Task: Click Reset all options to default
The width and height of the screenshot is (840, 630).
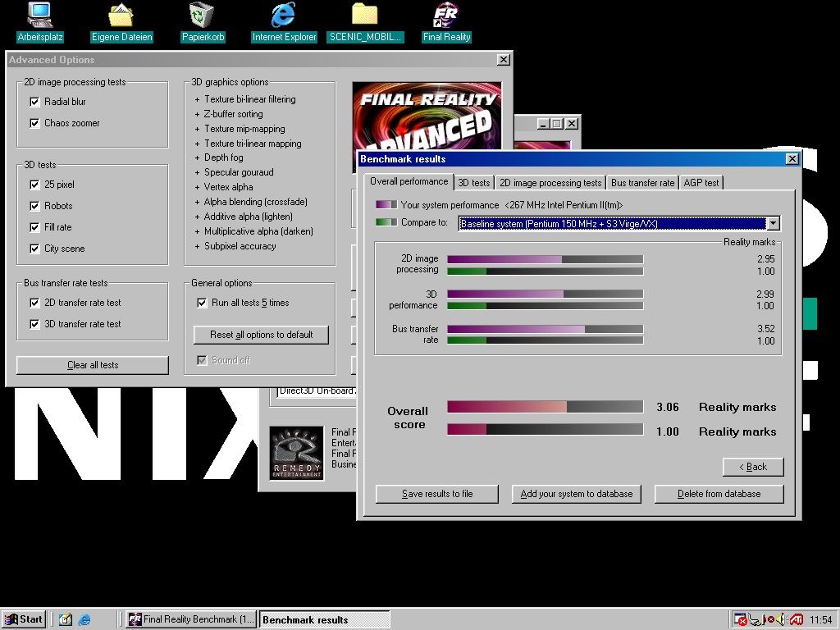Action: 262,335
